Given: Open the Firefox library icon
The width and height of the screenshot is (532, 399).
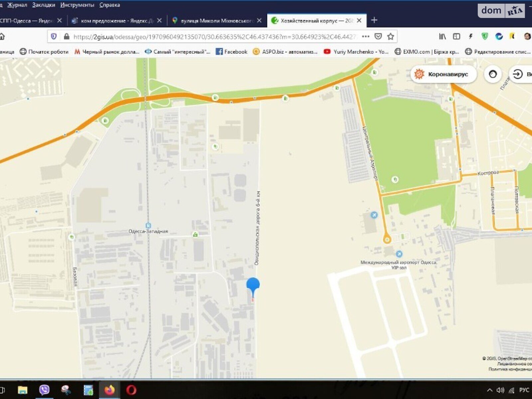Looking at the screenshot, I should click(x=442, y=37).
